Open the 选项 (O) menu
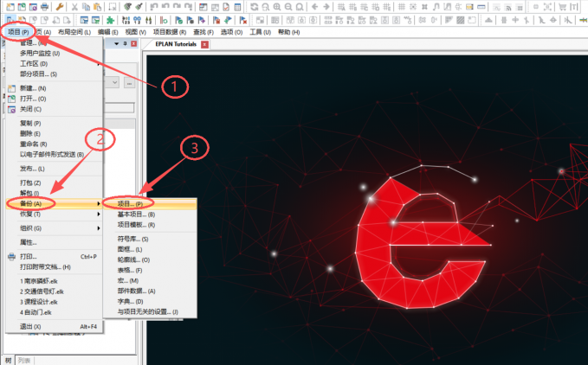The image size is (588, 365). pos(231,32)
